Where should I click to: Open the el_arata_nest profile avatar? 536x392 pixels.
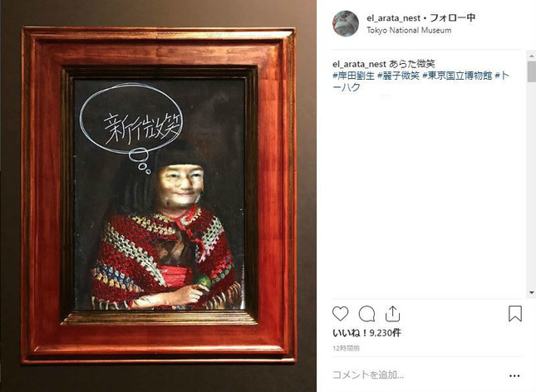[x=346, y=23]
